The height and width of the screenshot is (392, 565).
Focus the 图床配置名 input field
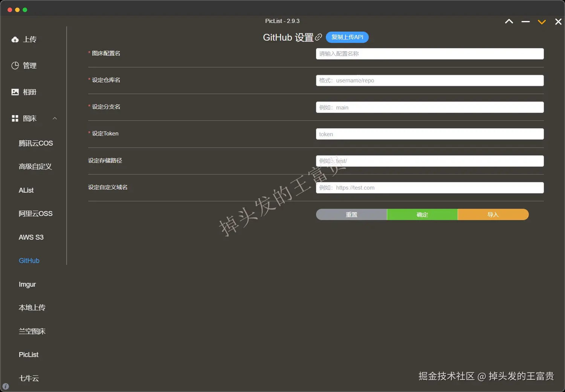[430, 54]
